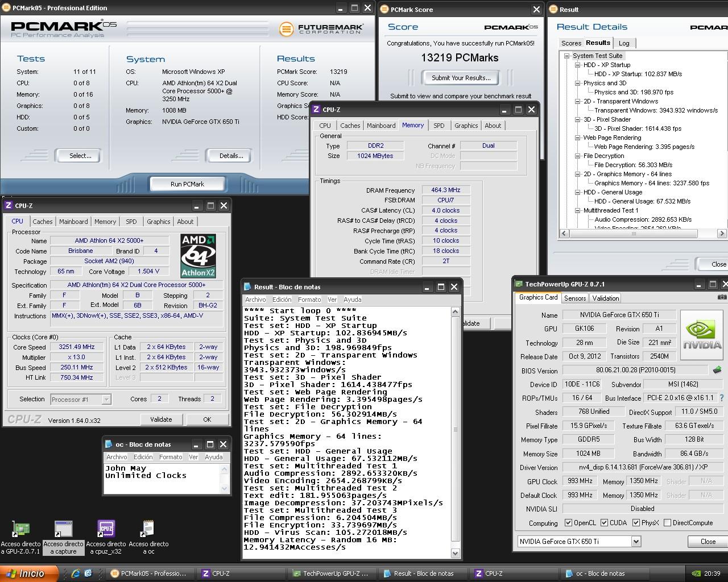Toggle OpenCL checkbox in GPU-Z
Image resolution: width=728 pixels, height=582 pixels.
pos(568,523)
